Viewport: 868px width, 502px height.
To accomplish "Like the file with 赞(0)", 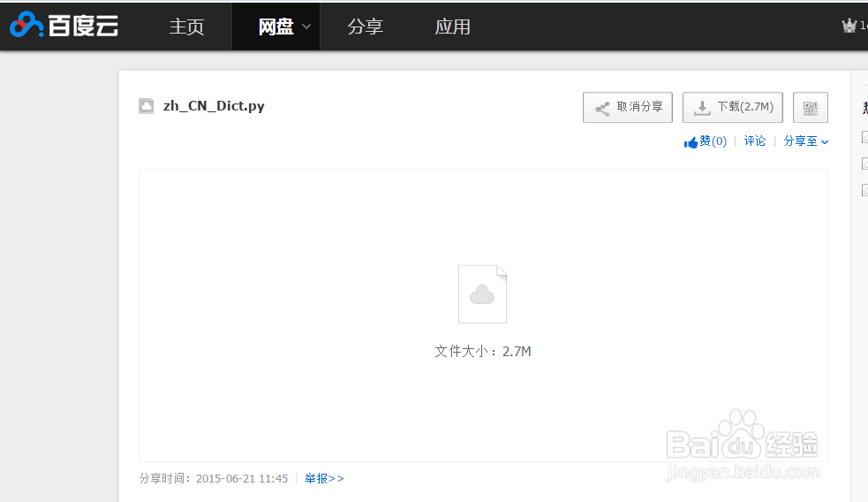I will click(x=706, y=141).
